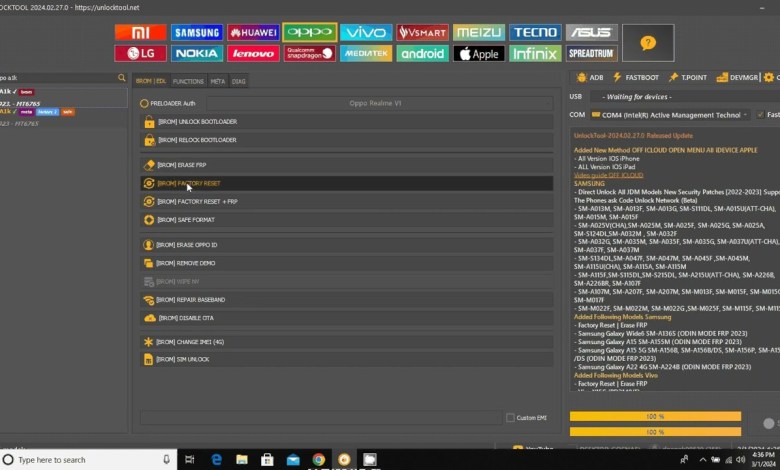The width and height of the screenshot is (780, 470).
Task: Launch Microsoft Edge from taskbar
Action: [x=216, y=460]
